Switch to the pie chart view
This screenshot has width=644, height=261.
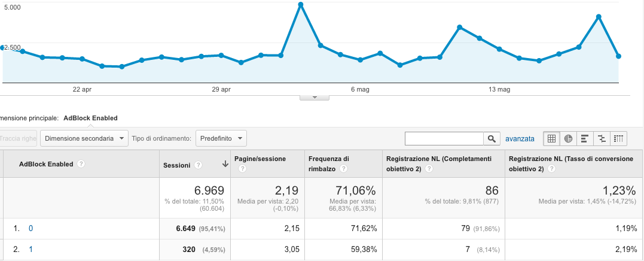(568, 139)
